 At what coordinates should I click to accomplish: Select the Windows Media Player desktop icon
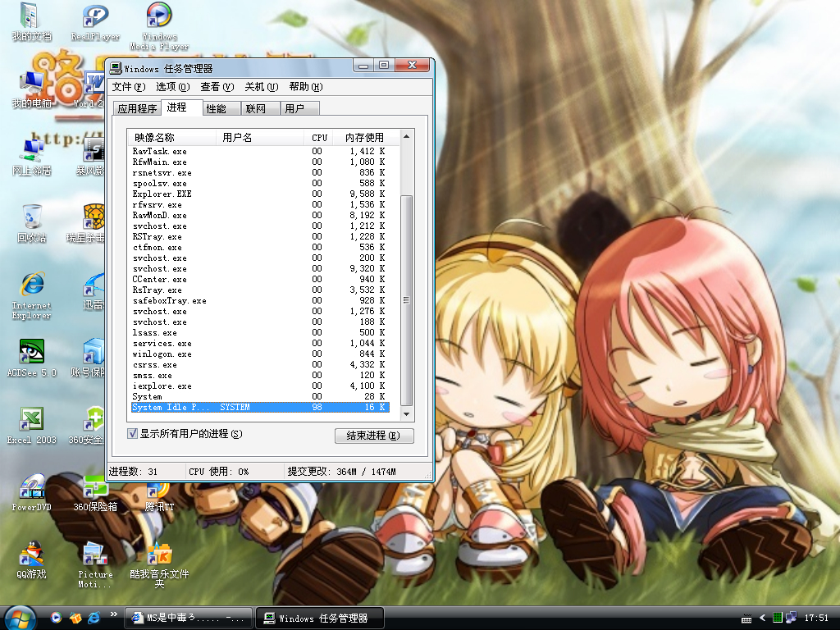(159, 16)
